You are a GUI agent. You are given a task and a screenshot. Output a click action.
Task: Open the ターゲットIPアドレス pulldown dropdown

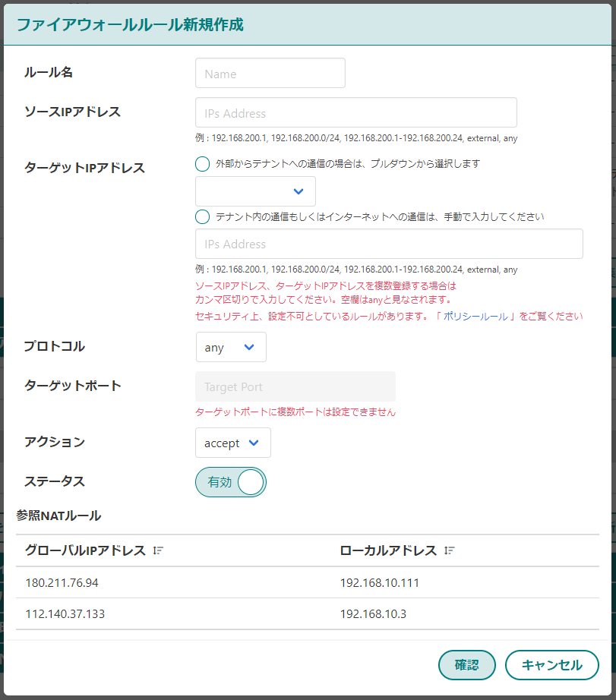point(255,191)
